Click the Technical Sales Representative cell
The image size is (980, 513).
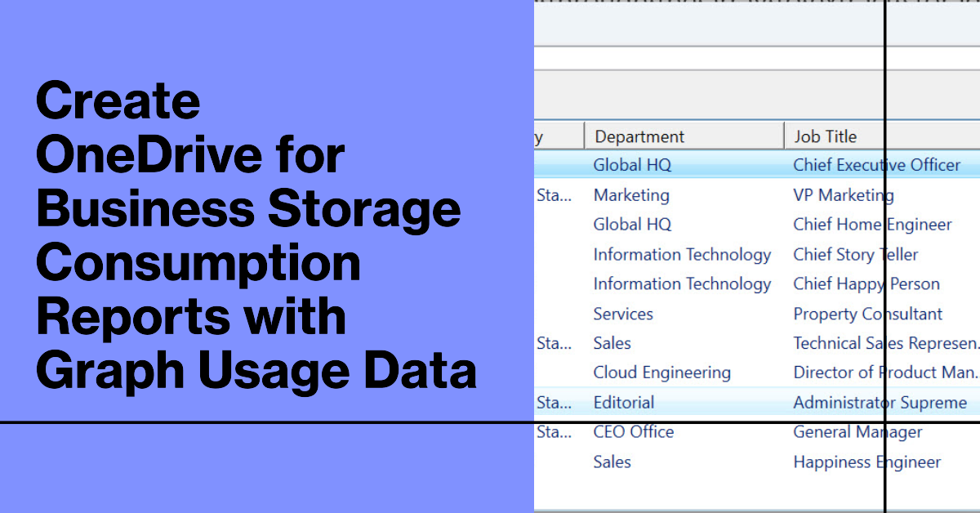click(884, 343)
